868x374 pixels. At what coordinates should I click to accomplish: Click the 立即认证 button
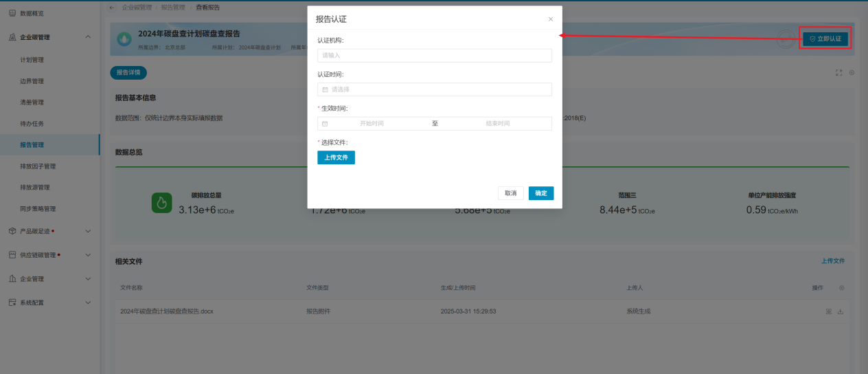coord(825,39)
